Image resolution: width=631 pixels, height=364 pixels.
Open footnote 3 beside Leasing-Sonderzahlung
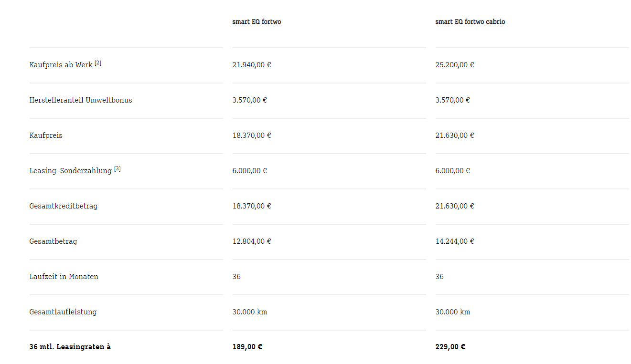coord(118,169)
